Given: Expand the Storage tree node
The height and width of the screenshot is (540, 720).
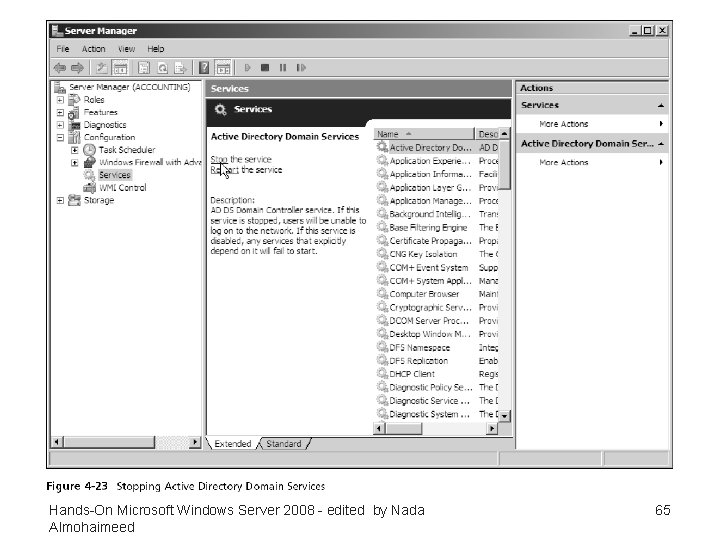Looking at the screenshot, I should pos(60,200).
